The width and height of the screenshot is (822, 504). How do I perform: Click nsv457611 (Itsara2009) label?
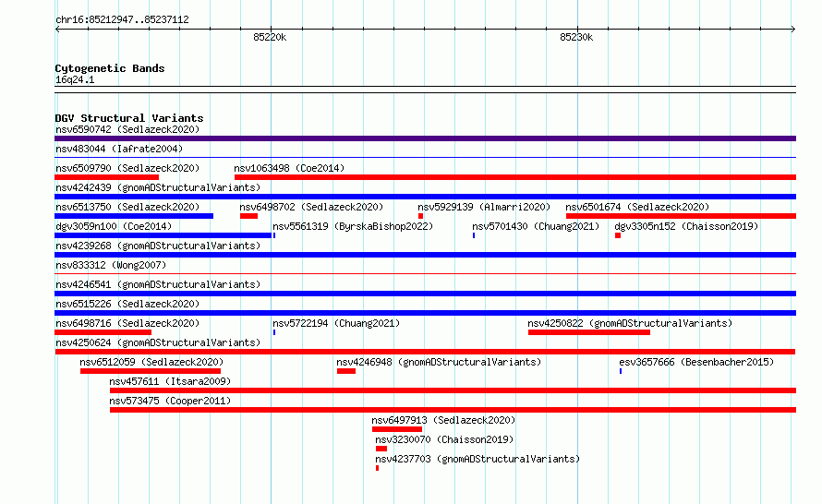[170, 381]
